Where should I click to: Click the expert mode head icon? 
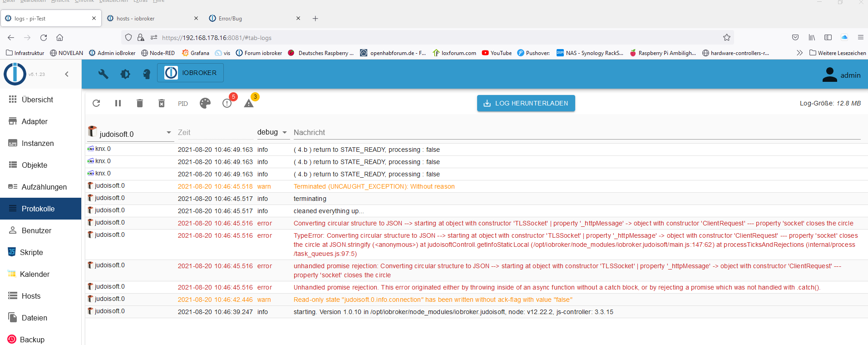pos(147,74)
